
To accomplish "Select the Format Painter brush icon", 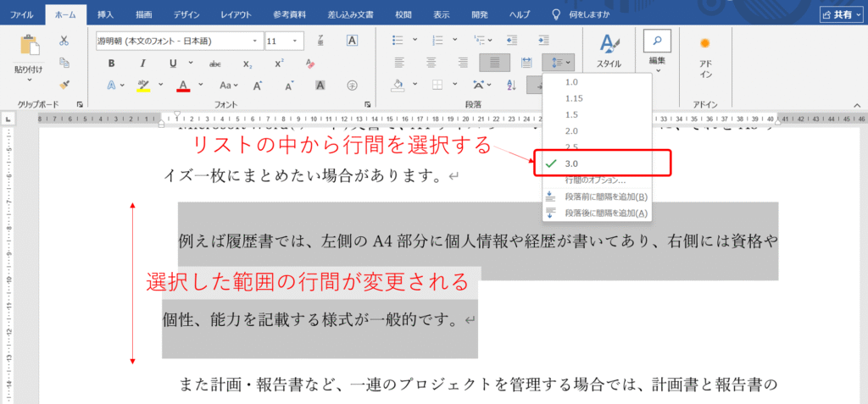I will 64,84.
